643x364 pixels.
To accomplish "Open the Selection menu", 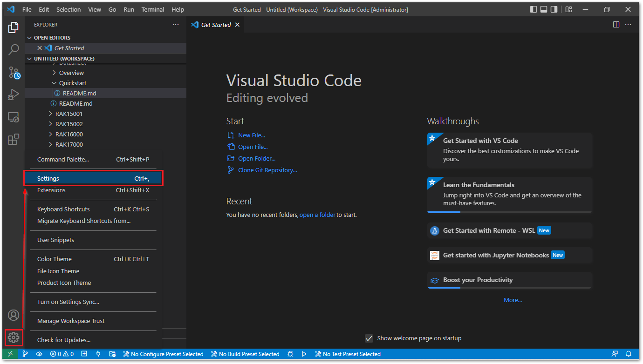I will [68, 9].
